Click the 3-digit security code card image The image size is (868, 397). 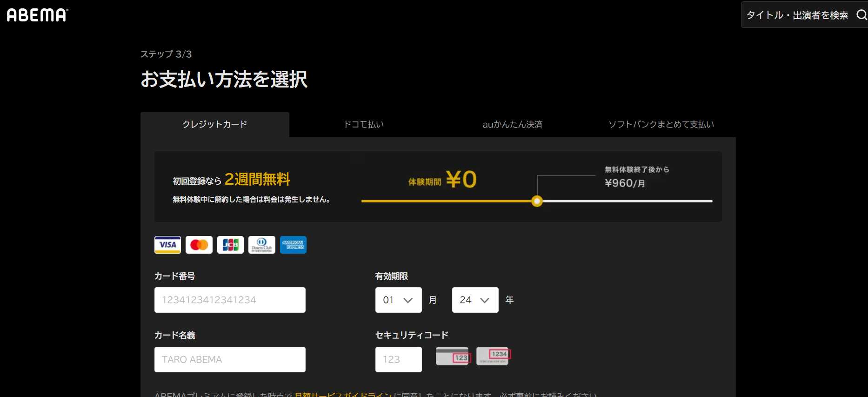coord(453,356)
